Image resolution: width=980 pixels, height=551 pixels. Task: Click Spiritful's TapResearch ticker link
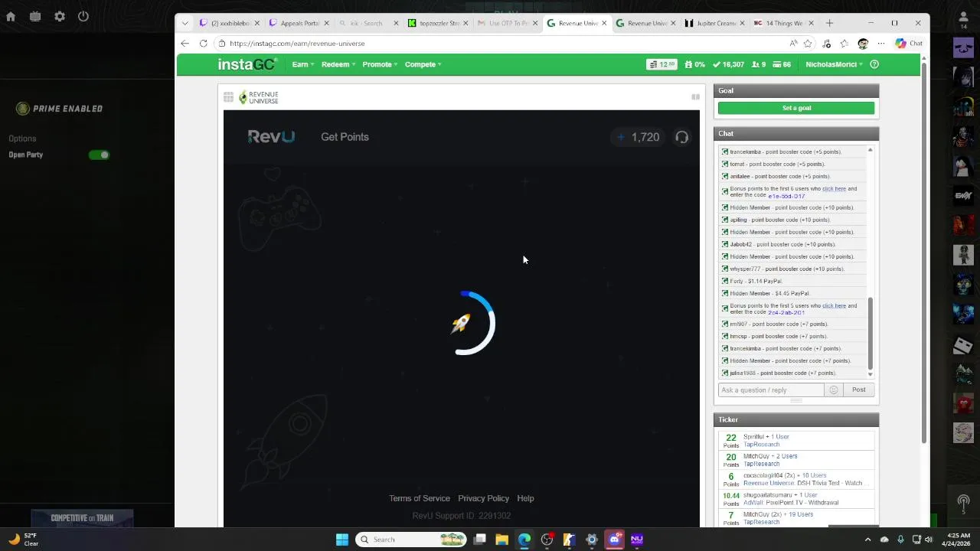point(761,445)
